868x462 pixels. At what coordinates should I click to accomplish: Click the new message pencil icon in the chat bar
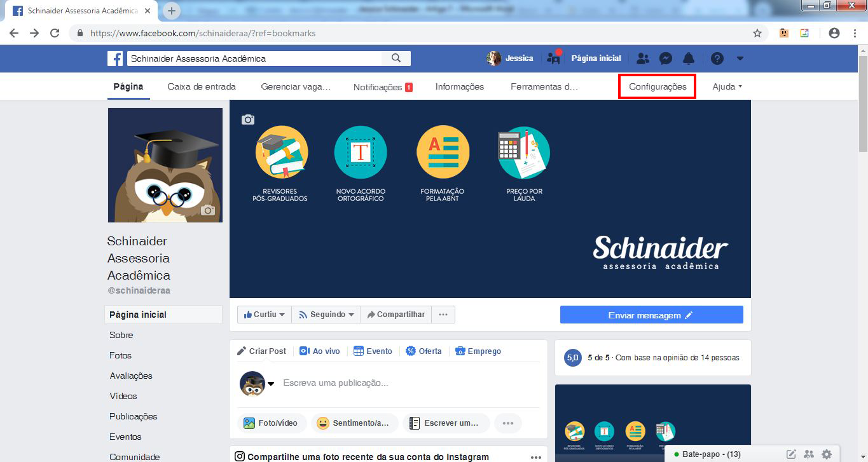coord(791,454)
